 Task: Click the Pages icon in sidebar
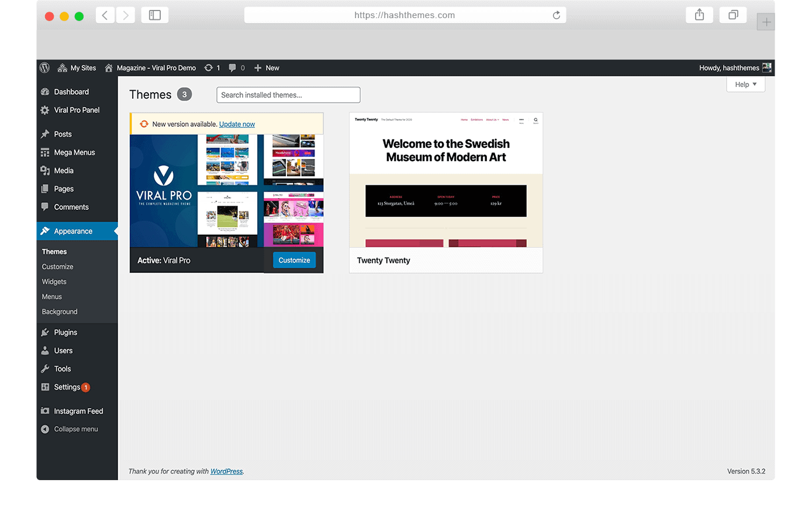(45, 189)
